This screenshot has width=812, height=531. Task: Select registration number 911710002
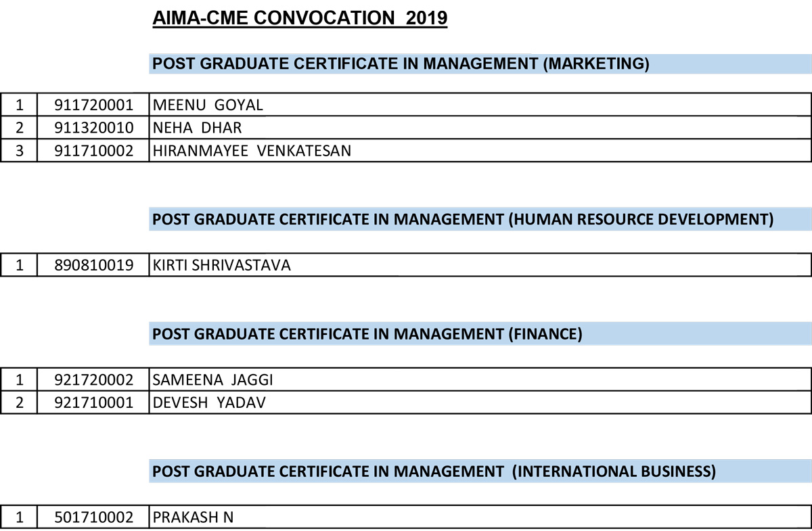pyautogui.click(x=94, y=151)
